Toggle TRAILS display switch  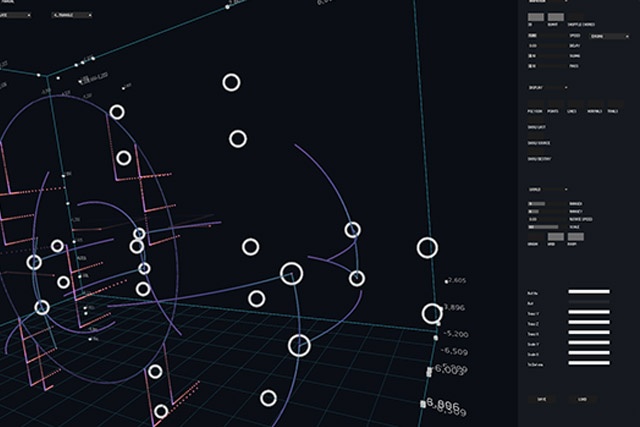click(616, 104)
